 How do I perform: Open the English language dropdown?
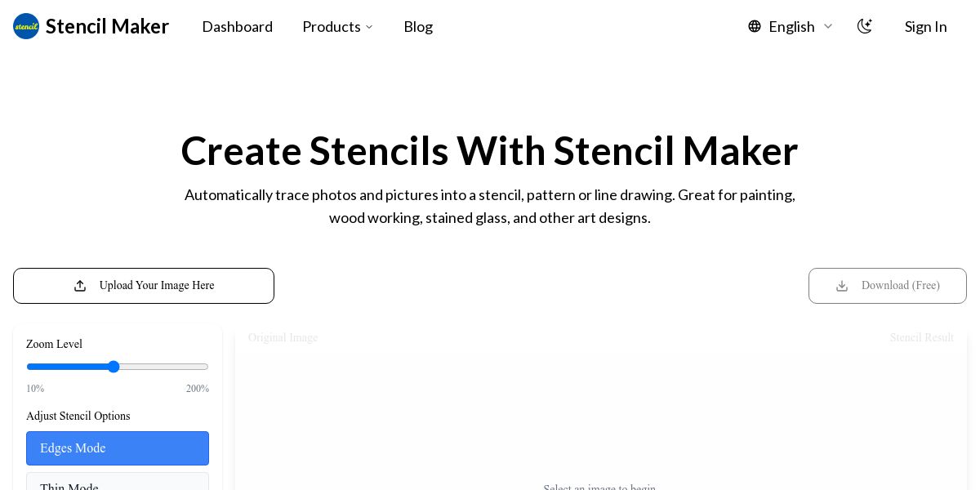click(x=791, y=26)
